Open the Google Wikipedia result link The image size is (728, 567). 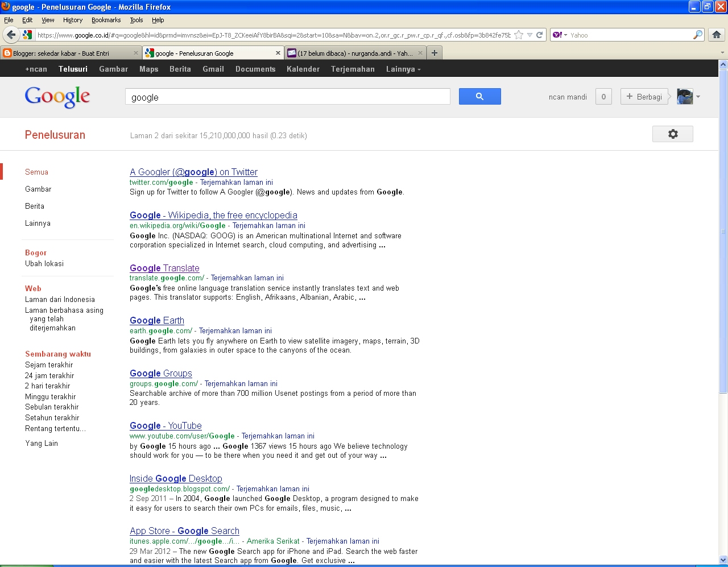pos(213,215)
